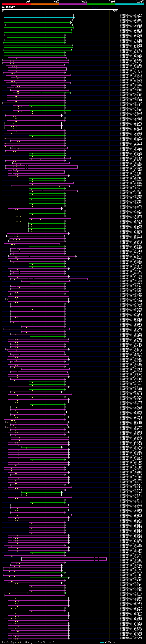
Task: Click the cyan alignment bar for Q8S567
Action: pyautogui.click(x=39, y=15)
